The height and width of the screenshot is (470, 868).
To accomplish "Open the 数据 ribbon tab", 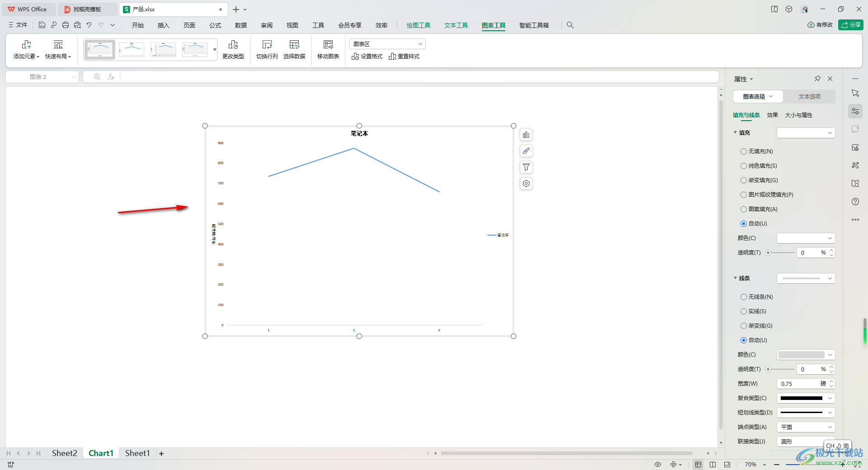I will click(x=241, y=25).
